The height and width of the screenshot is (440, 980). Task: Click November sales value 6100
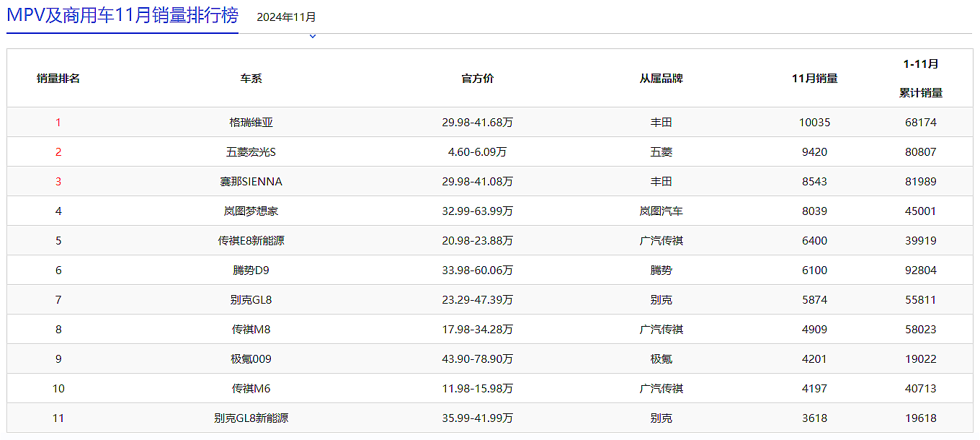(x=815, y=270)
